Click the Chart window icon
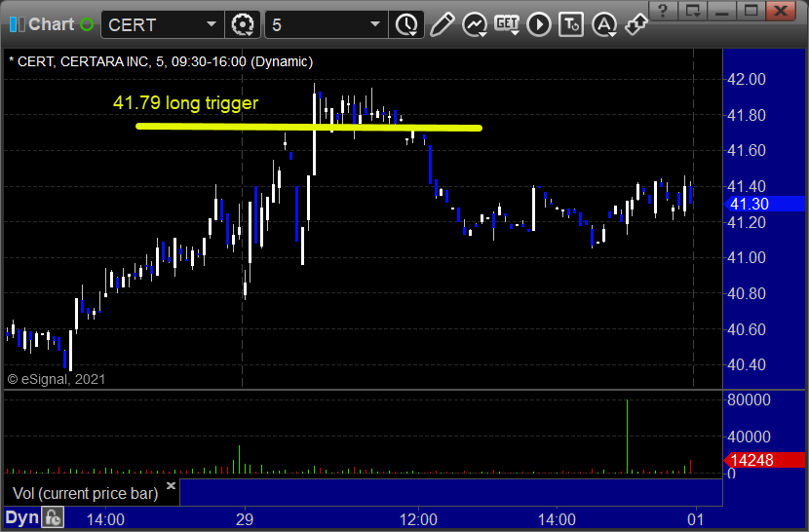This screenshot has width=809, height=532. point(17,24)
